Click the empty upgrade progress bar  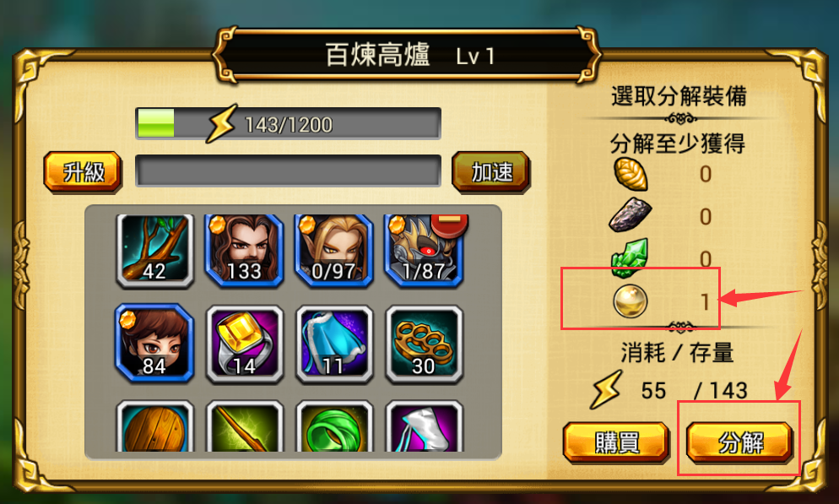point(289,171)
